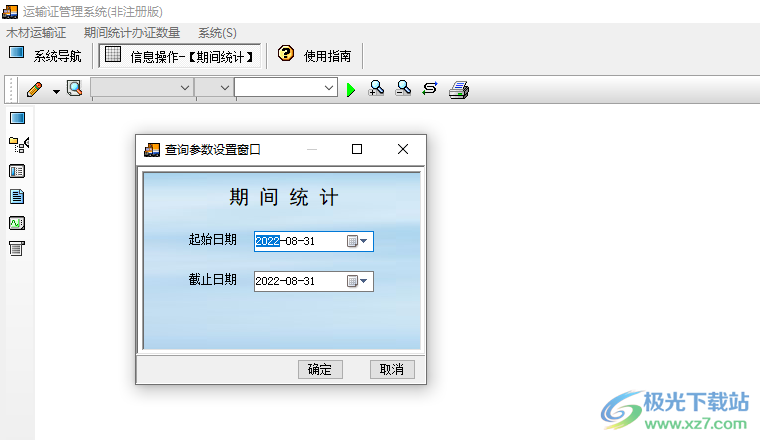This screenshot has height=440, width=760.
Task: Click the blue document icon in sidebar
Action: (x=17, y=197)
